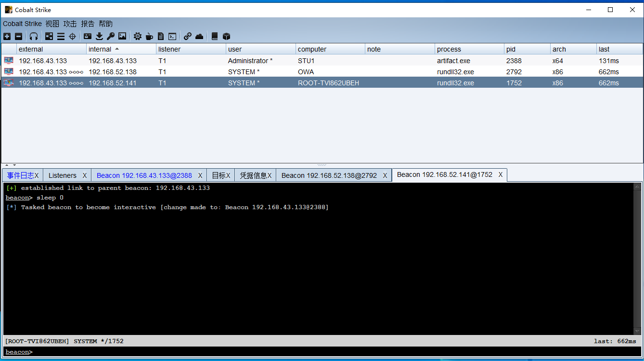This screenshot has width=644, height=361.
Task: Close the Beacon 192.168.43.133@2388 tab
Action: pyautogui.click(x=200, y=175)
